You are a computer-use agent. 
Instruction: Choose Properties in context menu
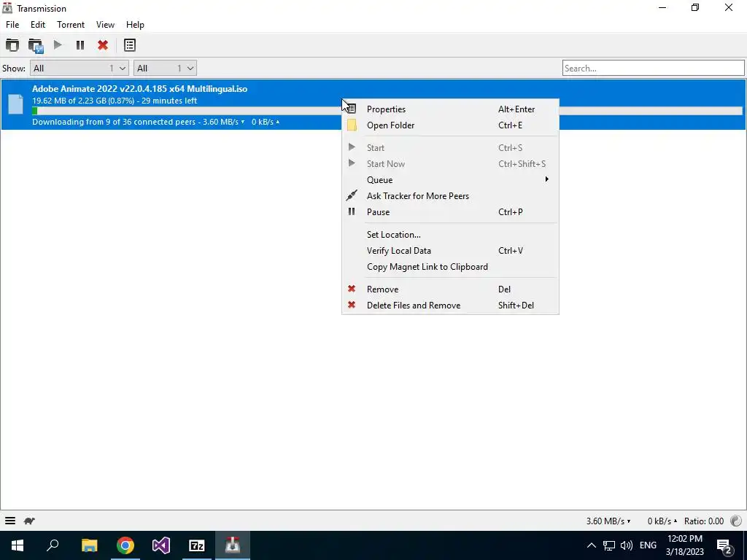click(450, 109)
